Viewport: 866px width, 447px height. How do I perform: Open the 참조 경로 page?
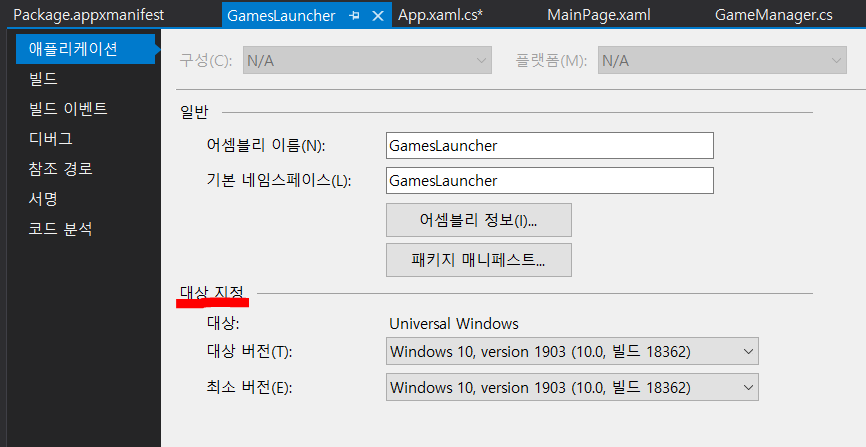point(60,169)
